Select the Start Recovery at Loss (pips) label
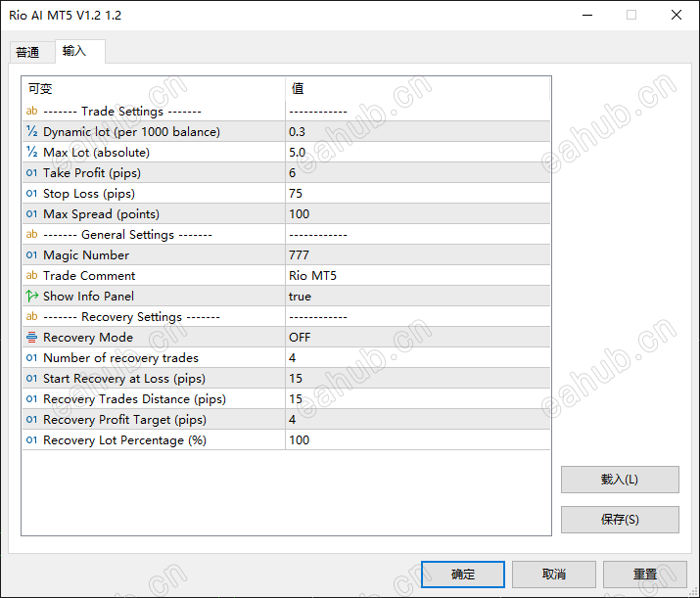 (124, 379)
